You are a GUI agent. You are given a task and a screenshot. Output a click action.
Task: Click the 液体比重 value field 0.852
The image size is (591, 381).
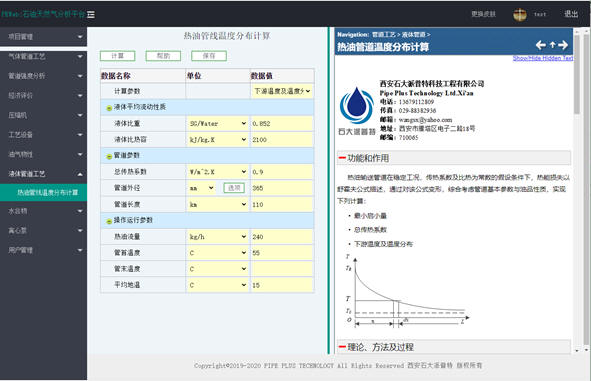click(282, 124)
